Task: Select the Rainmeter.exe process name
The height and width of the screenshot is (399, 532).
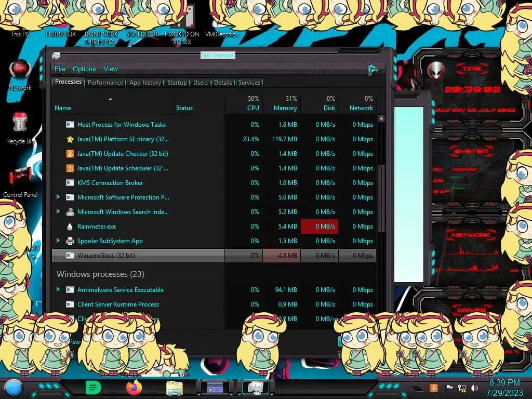Action: (96, 227)
